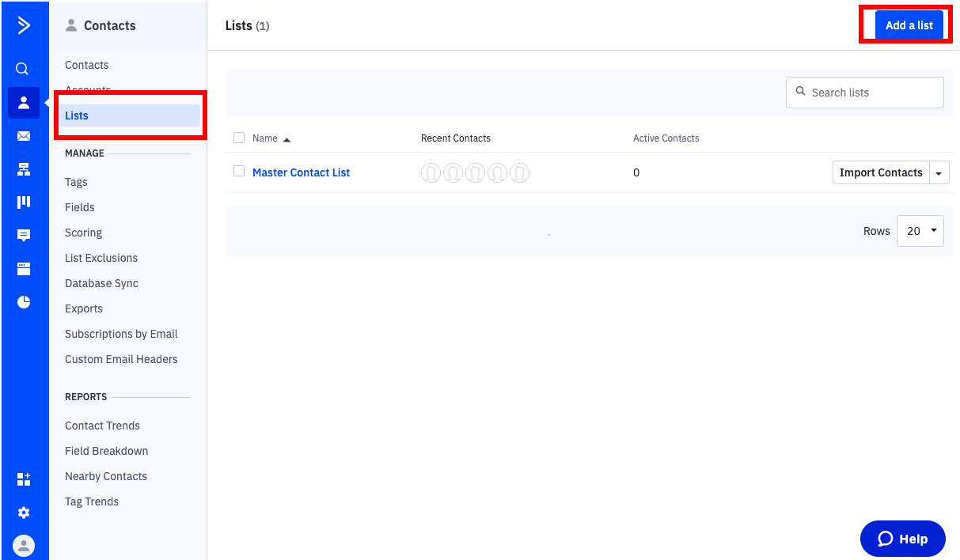The width and height of the screenshot is (960, 560).
Task: Open the Apps grid icon
Action: click(x=24, y=479)
